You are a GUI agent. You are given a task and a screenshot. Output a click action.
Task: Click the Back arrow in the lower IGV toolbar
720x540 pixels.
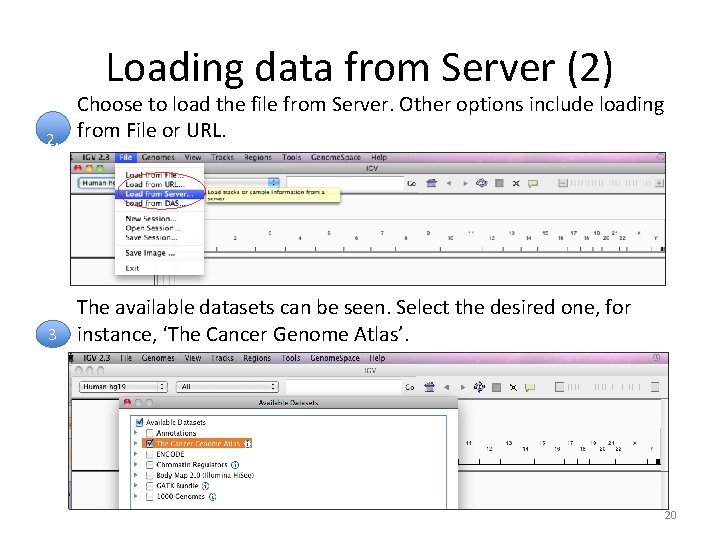click(x=446, y=387)
